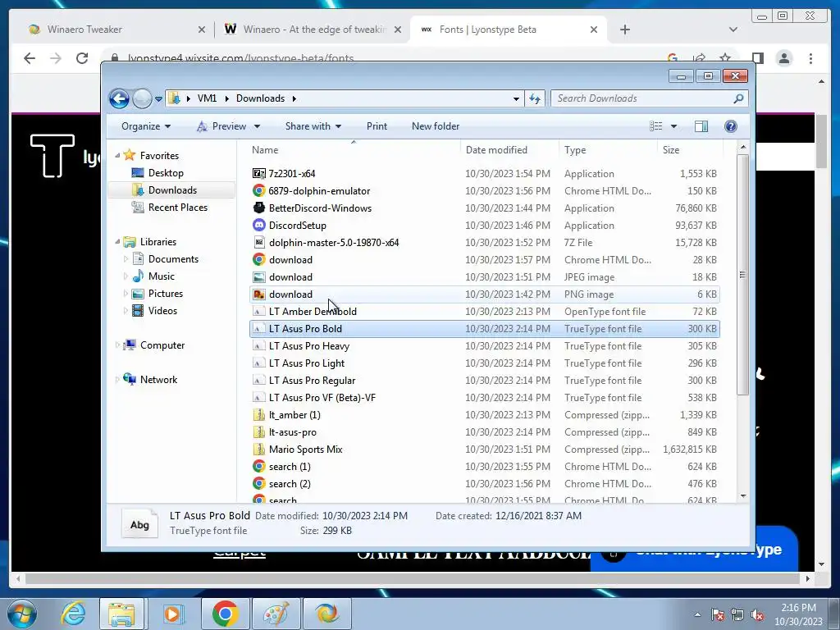Select the 7z2301-x64 file icon

[258, 174]
